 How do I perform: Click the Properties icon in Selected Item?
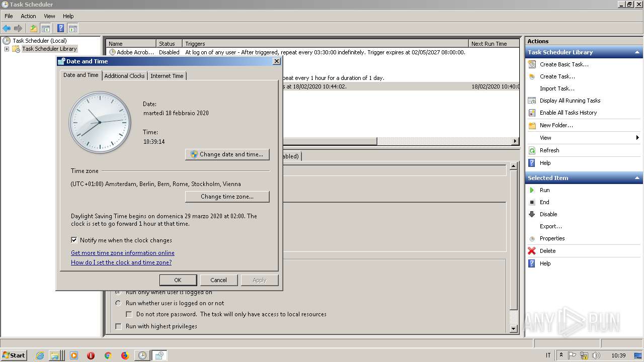532,238
